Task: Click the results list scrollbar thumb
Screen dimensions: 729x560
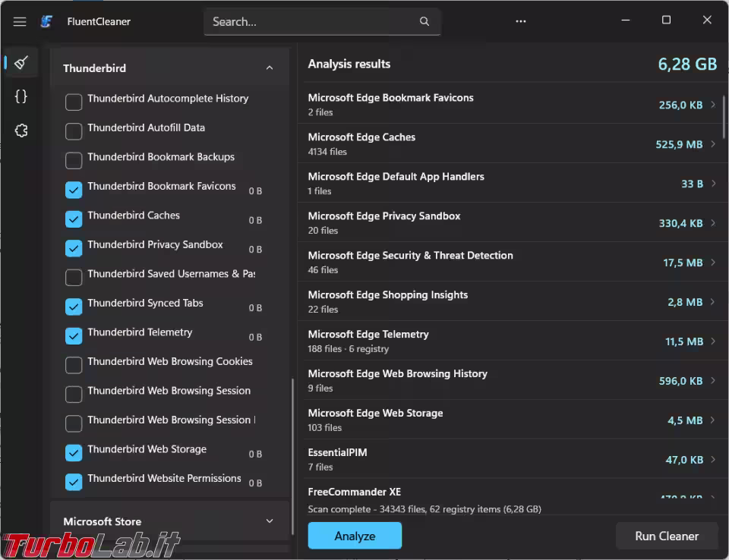Action: point(724,117)
